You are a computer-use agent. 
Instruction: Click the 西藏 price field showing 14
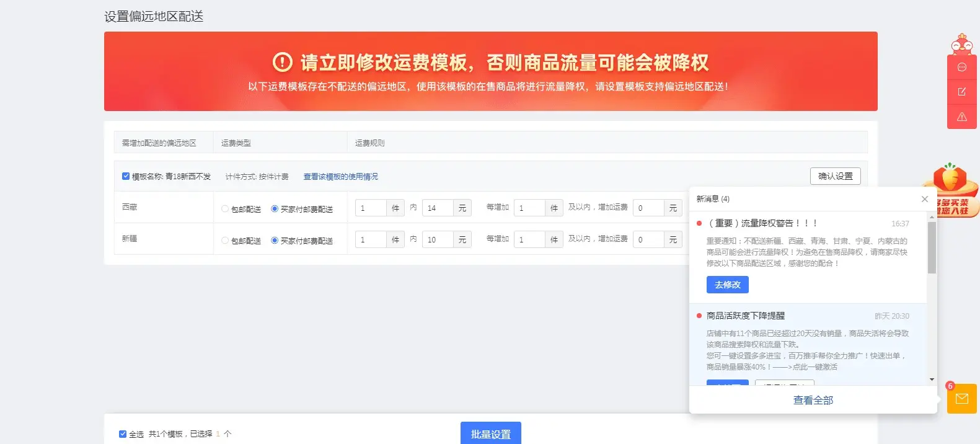pyautogui.click(x=438, y=208)
